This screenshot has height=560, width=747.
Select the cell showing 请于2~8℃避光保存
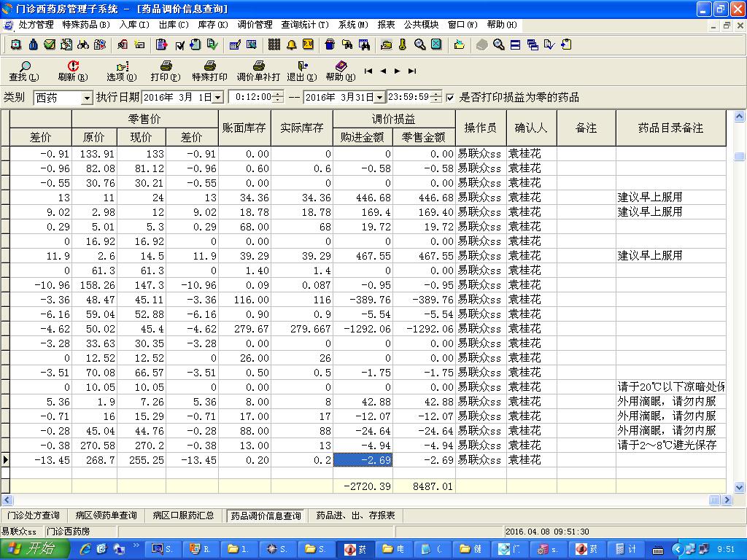coord(671,446)
